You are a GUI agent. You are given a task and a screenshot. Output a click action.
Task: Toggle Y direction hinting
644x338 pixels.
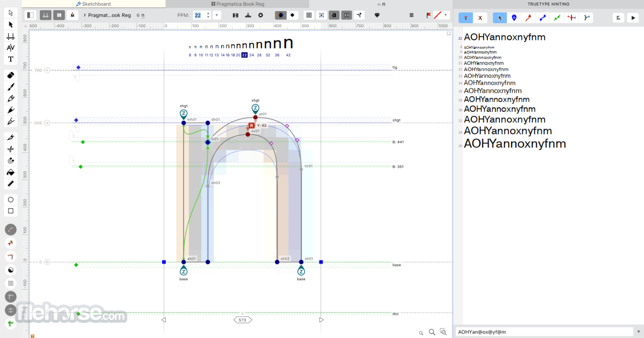tap(466, 18)
